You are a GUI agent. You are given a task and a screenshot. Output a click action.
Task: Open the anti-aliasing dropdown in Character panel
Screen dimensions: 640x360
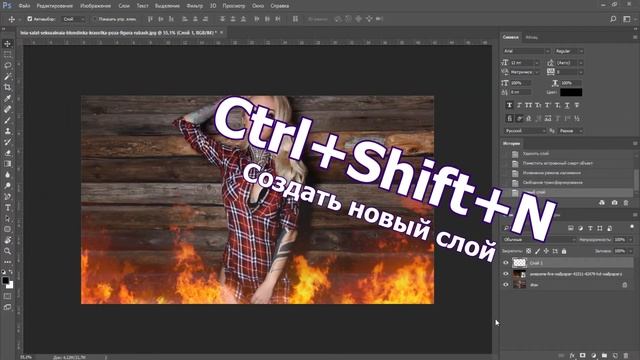571,131
